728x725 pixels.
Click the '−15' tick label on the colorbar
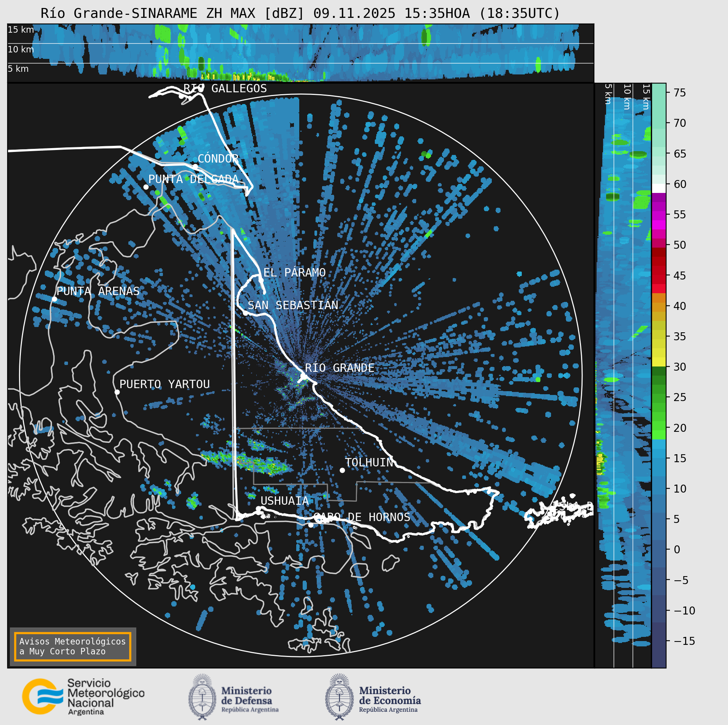tap(684, 641)
